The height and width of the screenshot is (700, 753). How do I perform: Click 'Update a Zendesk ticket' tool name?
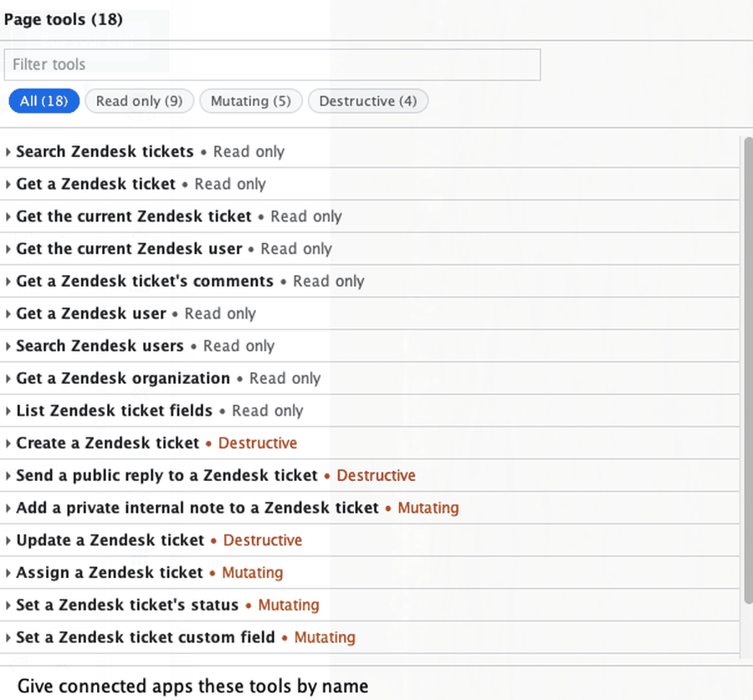click(x=110, y=540)
